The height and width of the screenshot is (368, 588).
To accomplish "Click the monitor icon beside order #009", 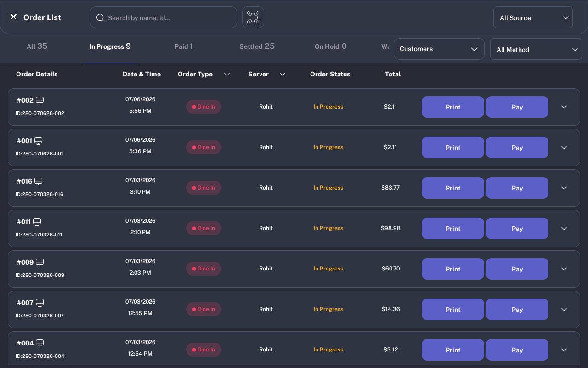I will (40, 262).
